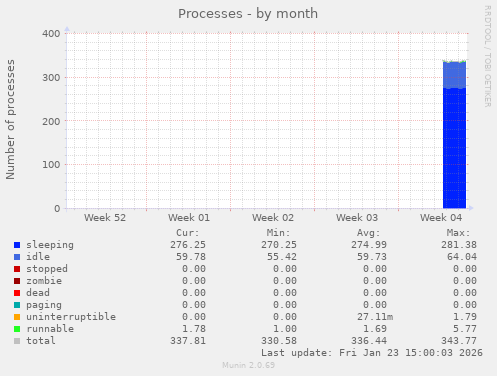497x376 pixels.
Task: Click the 'paging' legend label
Action: pyautogui.click(x=44, y=305)
